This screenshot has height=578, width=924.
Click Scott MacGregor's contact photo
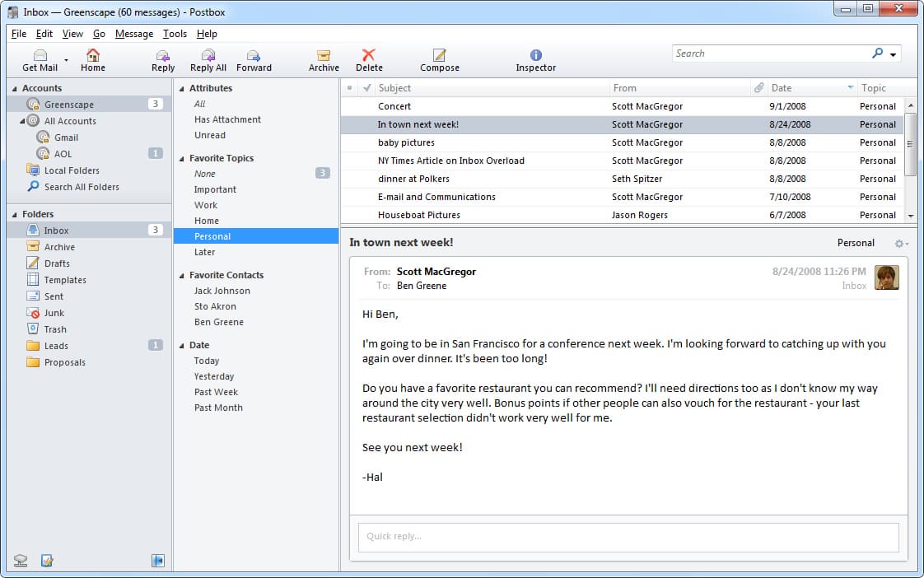tap(886, 277)
